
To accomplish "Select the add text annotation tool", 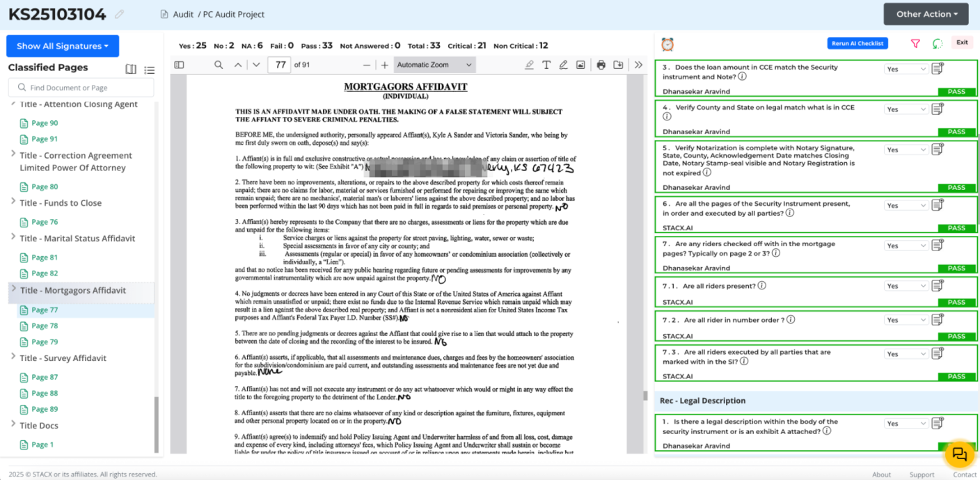I will coord(546,65).
